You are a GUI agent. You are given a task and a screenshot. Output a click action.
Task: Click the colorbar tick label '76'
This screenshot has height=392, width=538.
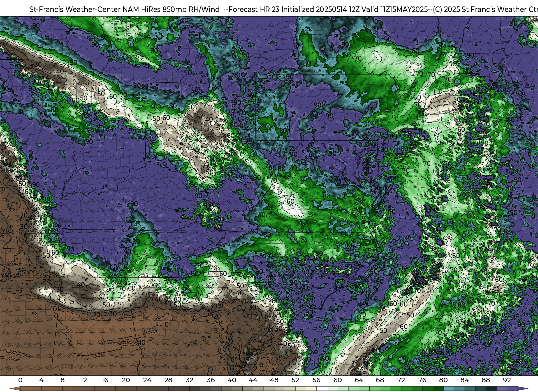click(422, 380)
